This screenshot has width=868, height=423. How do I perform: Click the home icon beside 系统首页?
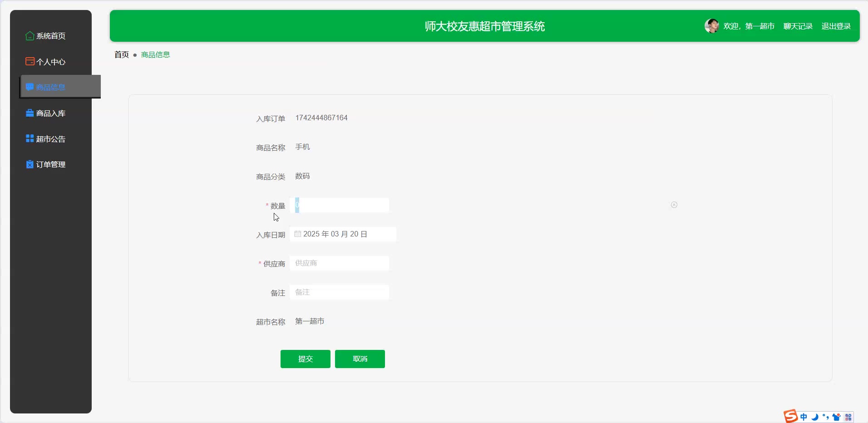(x=30, y=36)
